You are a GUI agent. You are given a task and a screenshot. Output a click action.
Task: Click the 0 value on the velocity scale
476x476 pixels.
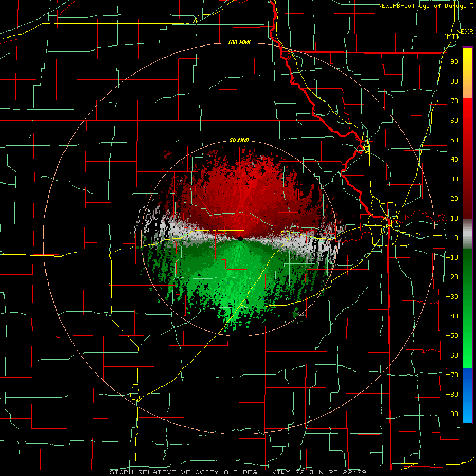(456, 237)
